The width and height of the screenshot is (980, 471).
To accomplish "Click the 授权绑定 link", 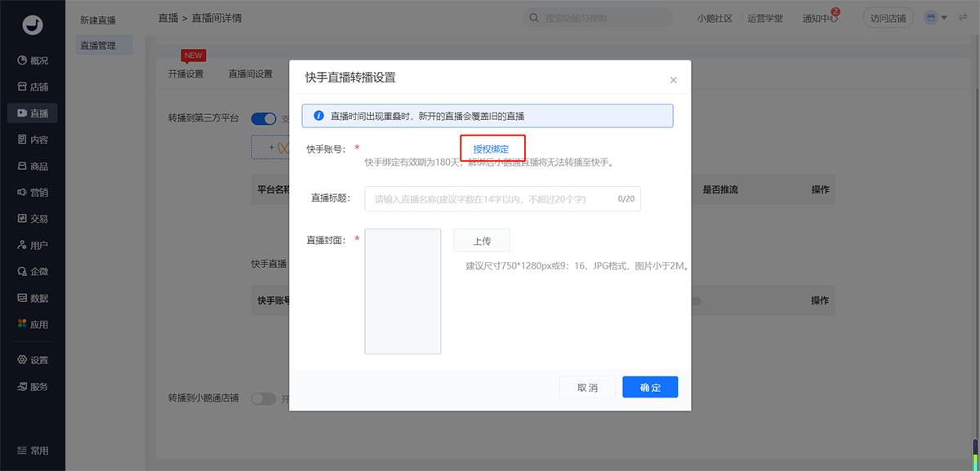I will coord(491,149).
